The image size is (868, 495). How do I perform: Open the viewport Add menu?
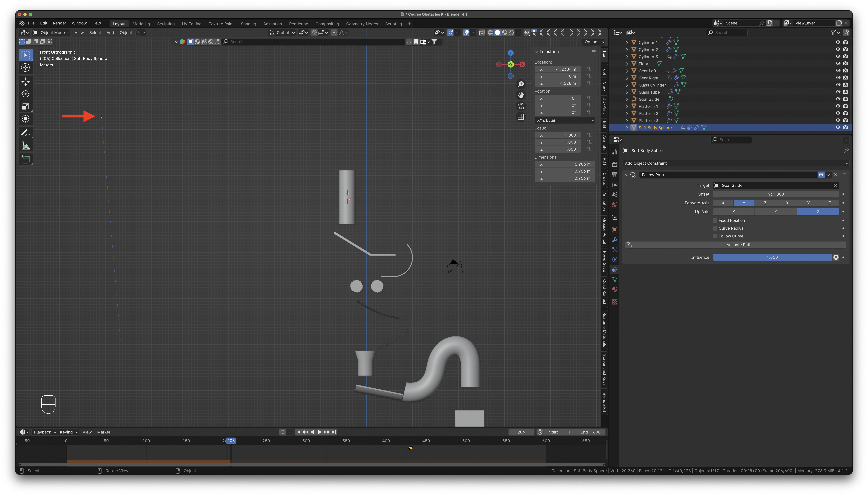pos(110,33)
